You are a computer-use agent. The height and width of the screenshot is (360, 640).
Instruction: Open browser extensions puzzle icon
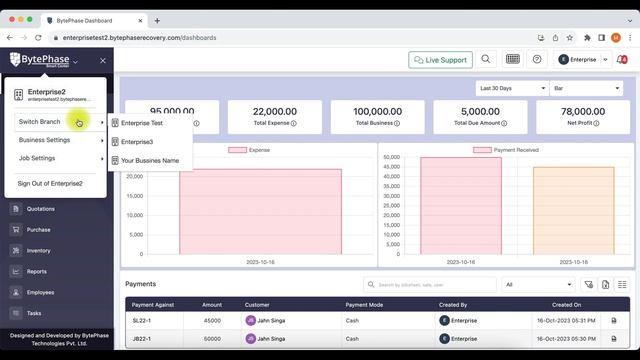(587, 38)
